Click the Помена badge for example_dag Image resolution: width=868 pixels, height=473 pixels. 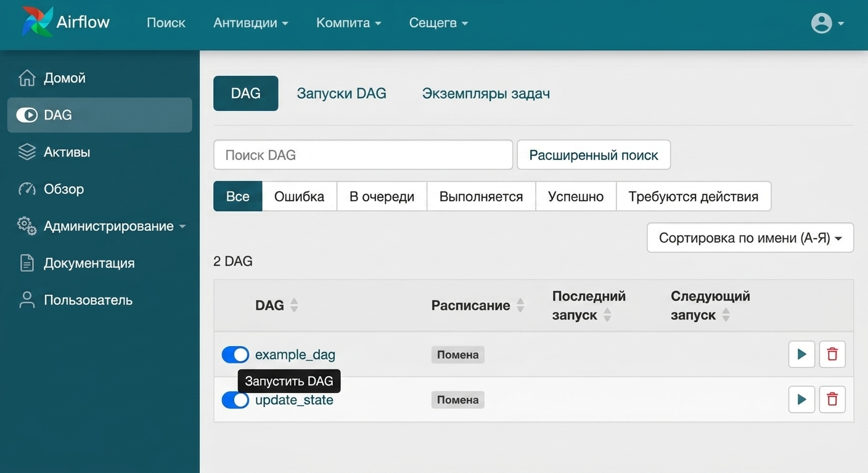coord(457,355)
